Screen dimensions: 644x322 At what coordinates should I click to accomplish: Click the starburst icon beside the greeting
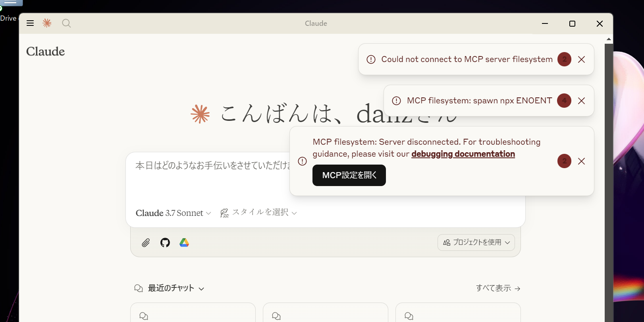(x=200, y=114)
